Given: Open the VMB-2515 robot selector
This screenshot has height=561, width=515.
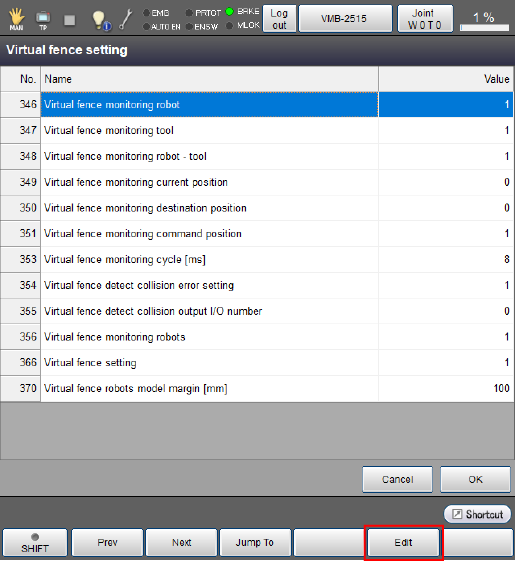Looking at the screenshot, I should tap(345, 19).
